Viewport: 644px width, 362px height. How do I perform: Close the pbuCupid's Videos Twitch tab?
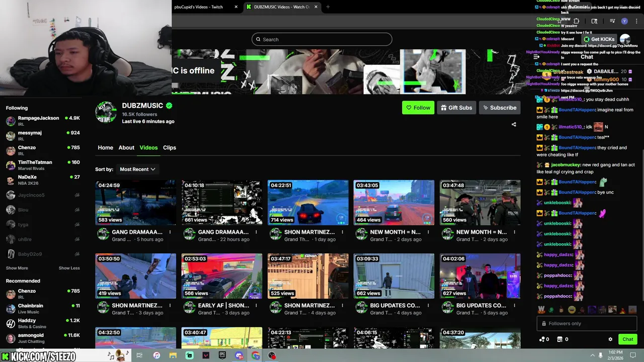[236, 7]
